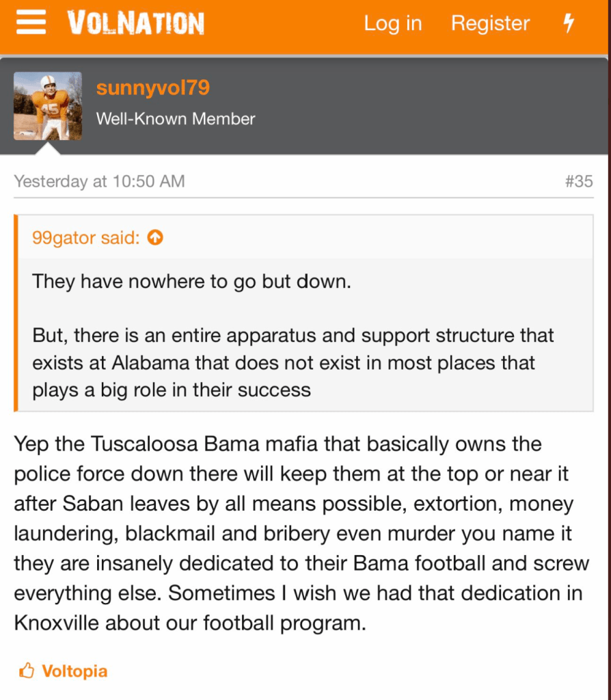Click the VolNation logo
The height and width of the screenshot is (700, 611).
135,24
